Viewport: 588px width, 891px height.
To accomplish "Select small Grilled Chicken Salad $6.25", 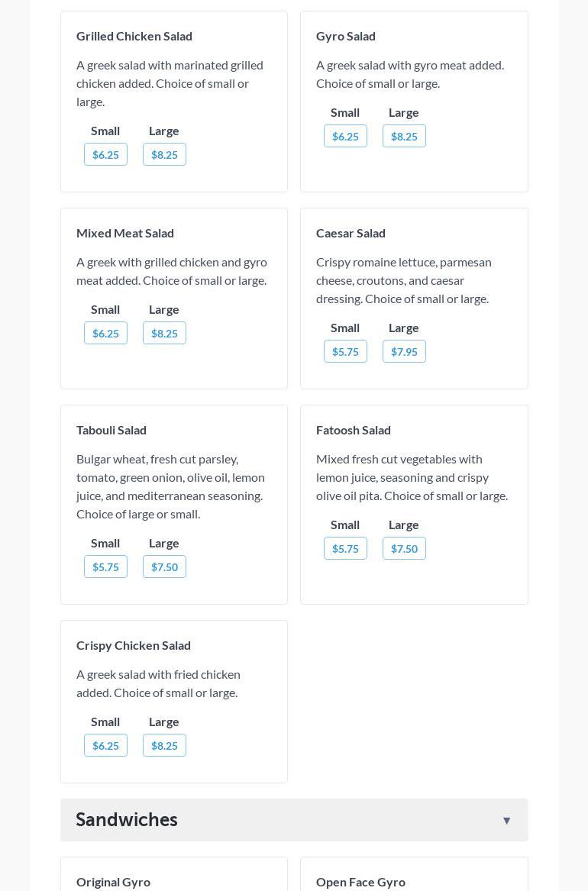I will (105, 154).
